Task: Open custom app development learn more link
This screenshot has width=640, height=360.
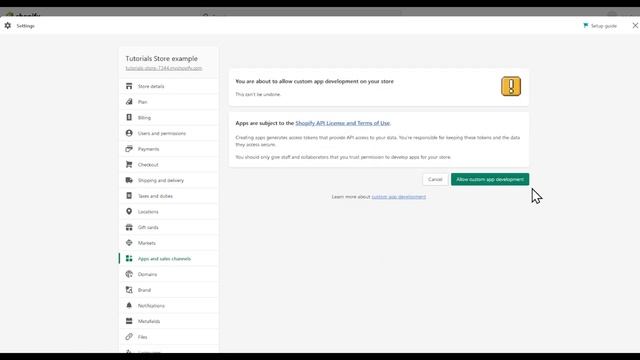Action: [x=398, y=197]
